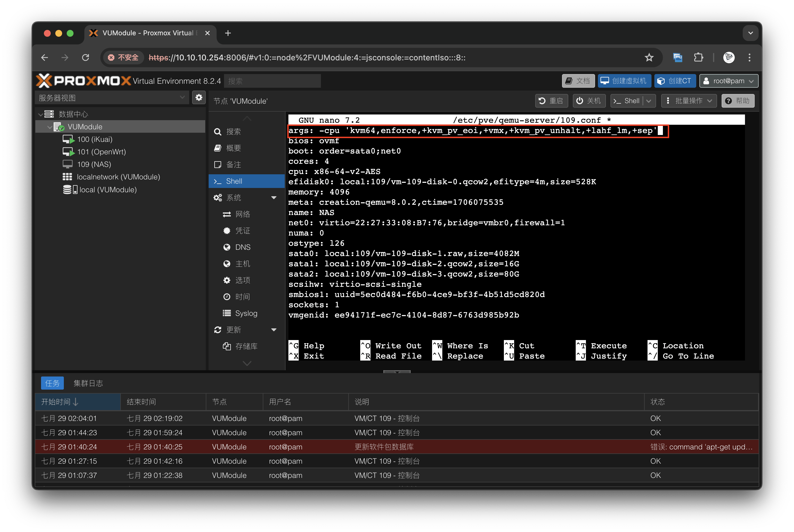
Task: Open the Chrome three-dot menu
Action: pyautogui.click(x=749, y=58)
